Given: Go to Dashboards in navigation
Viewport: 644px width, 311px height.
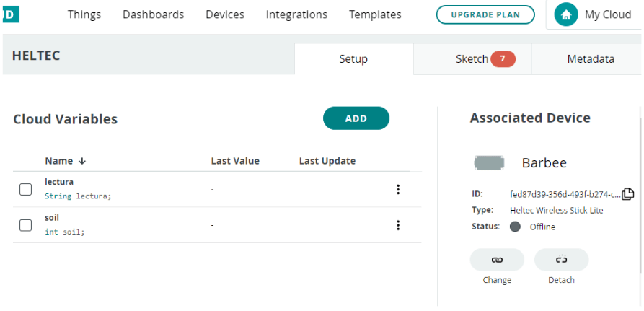Looking at the screenshot, I should pyautogui.click(x=153, y=14).
